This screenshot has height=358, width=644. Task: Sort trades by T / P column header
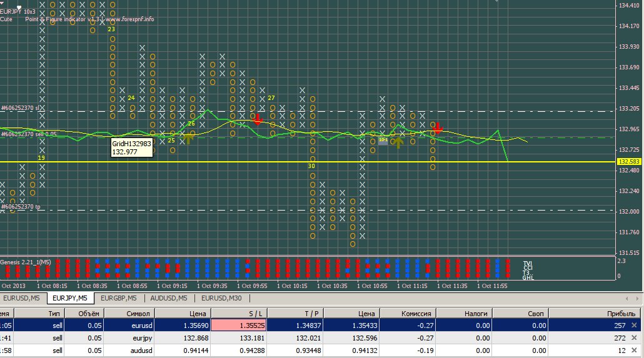(295, 313)
